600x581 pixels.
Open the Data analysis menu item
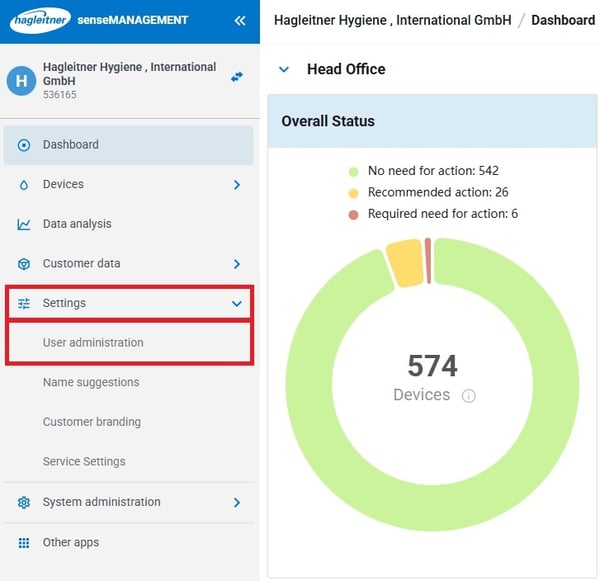coord(128,224)
